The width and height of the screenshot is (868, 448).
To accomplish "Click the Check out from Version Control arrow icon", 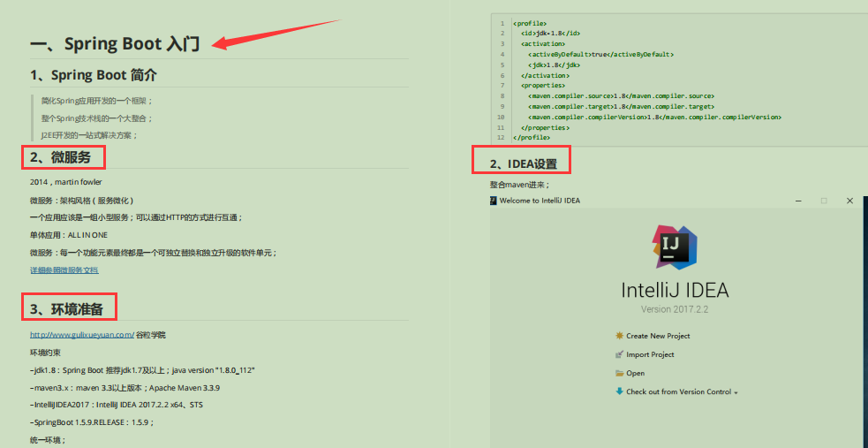I will pos(620,391).
